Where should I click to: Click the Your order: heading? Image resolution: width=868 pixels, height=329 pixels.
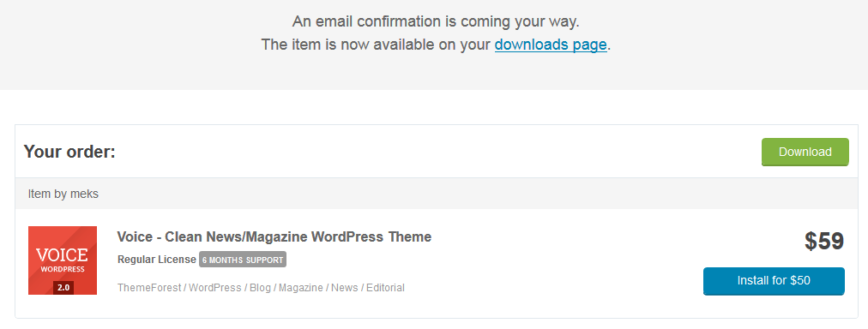pos(69,152)
